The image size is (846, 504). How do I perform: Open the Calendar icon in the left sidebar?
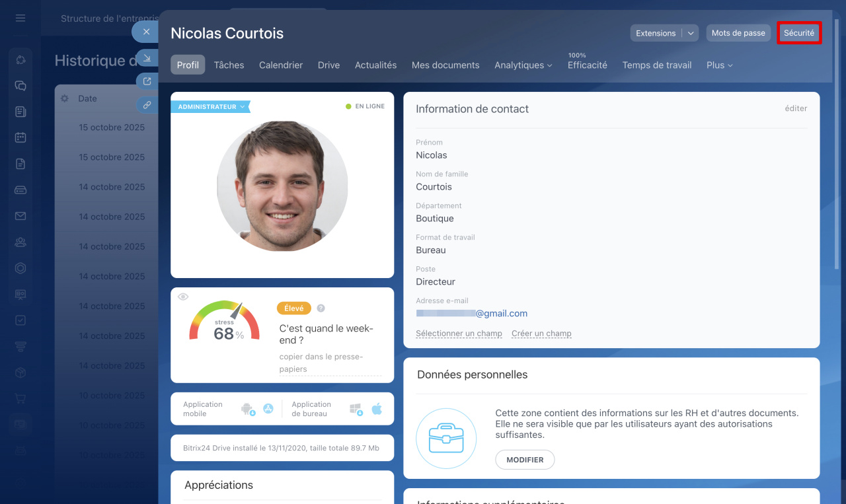coord(20,137)
